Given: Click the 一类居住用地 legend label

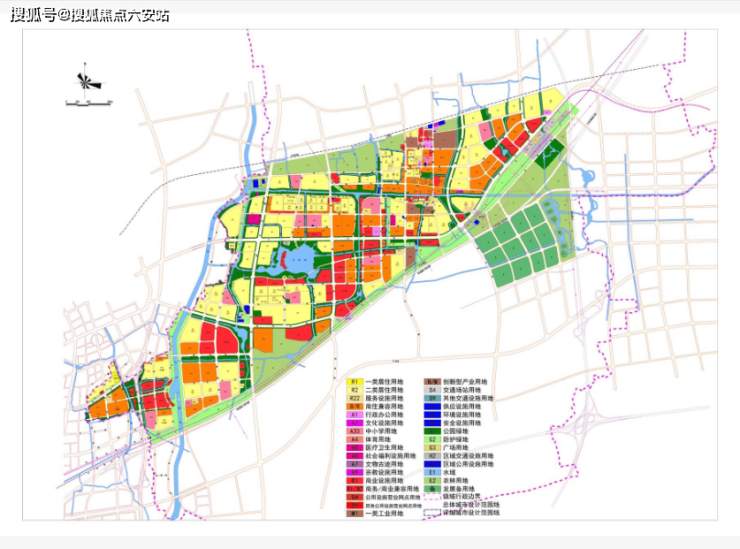Looking at the screenshot, I should 384,382.
